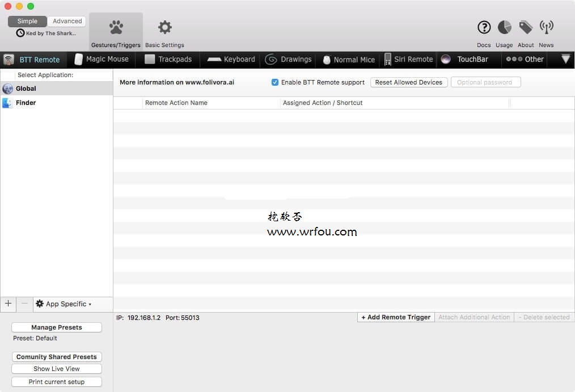This screenshot has height=392, width=575.
Task: Click the three-dot Other icon
Action: pyautogui.click(x=514, y=59)
